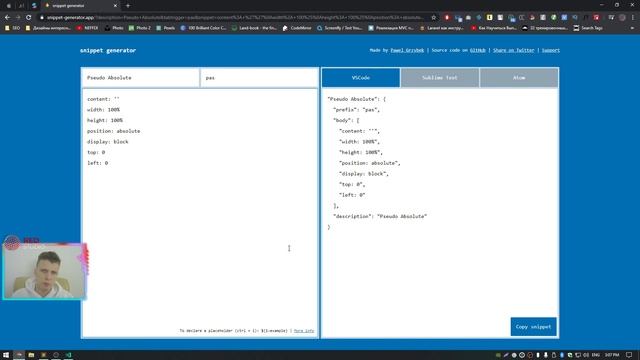Open the Windows Start menu

[6, 355]
